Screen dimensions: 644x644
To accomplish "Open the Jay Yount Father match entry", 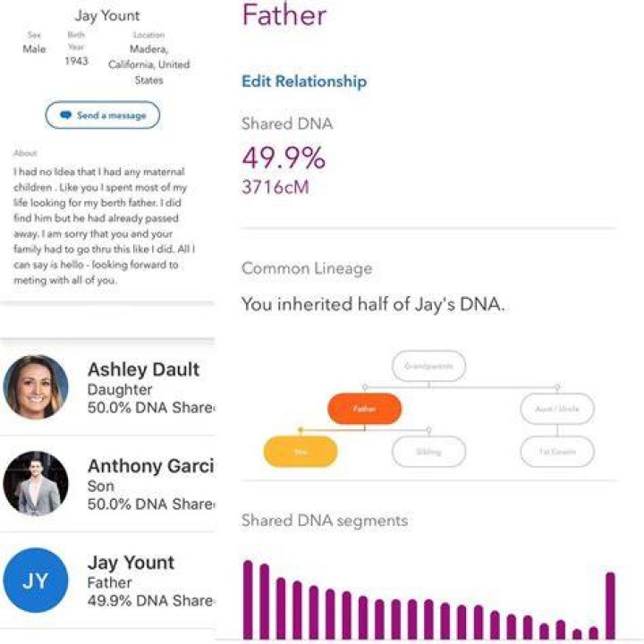I will pyautogui.click(x=107, y=580).
